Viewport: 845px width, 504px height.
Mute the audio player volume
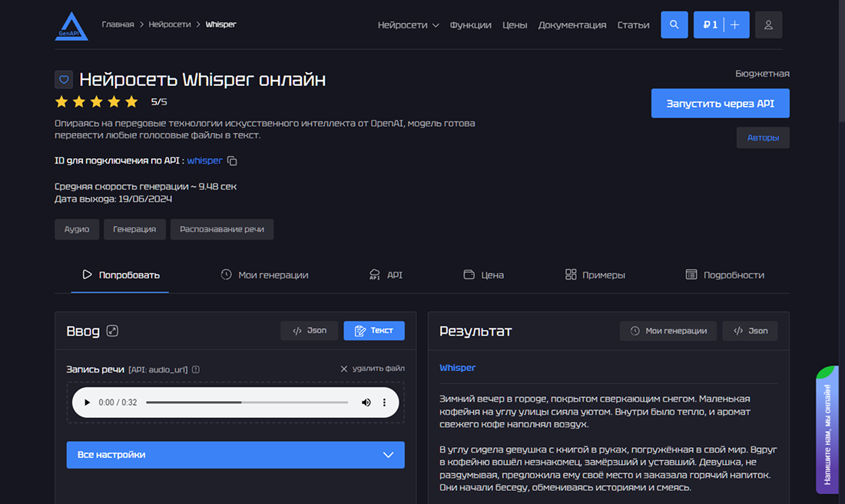coord(366,402)
